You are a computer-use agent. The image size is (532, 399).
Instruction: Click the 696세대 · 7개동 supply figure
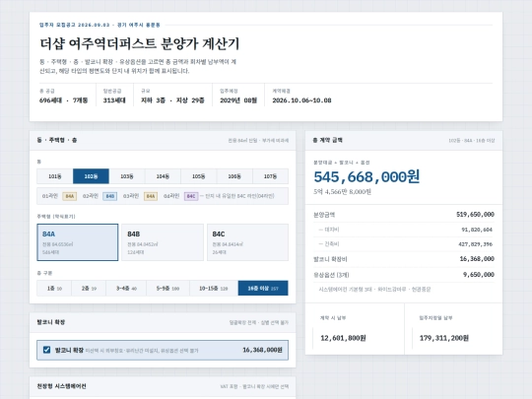click(x=63, y=100)
